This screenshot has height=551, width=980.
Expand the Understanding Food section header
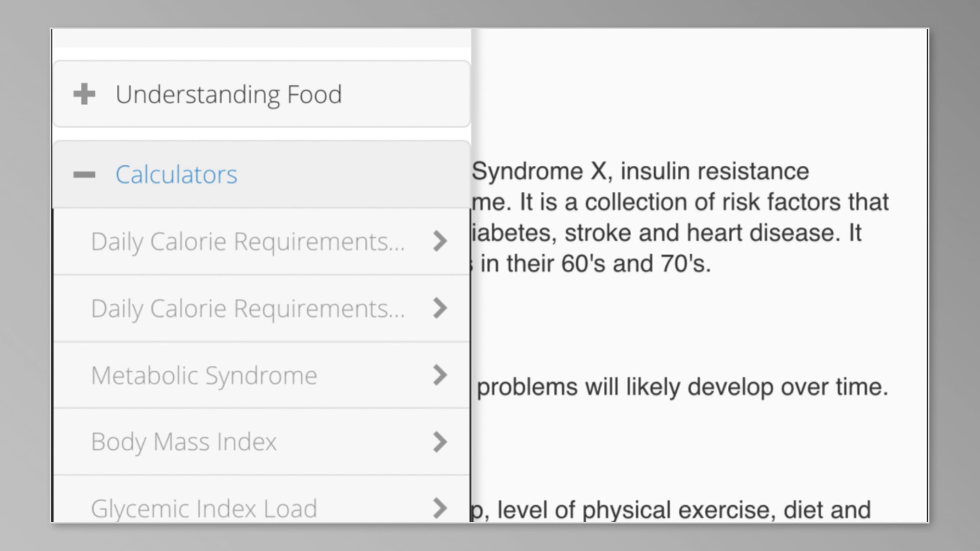click(229, 95)
